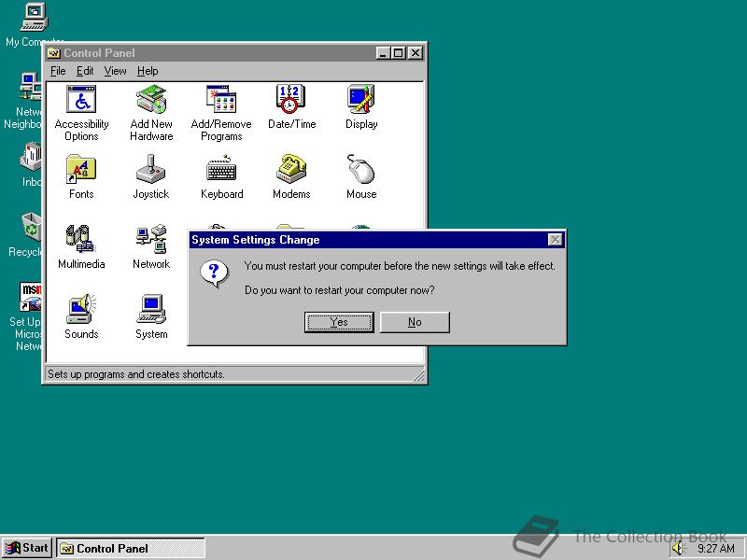Open the File menu
The image size is (747, 560).
coord(58,70)
